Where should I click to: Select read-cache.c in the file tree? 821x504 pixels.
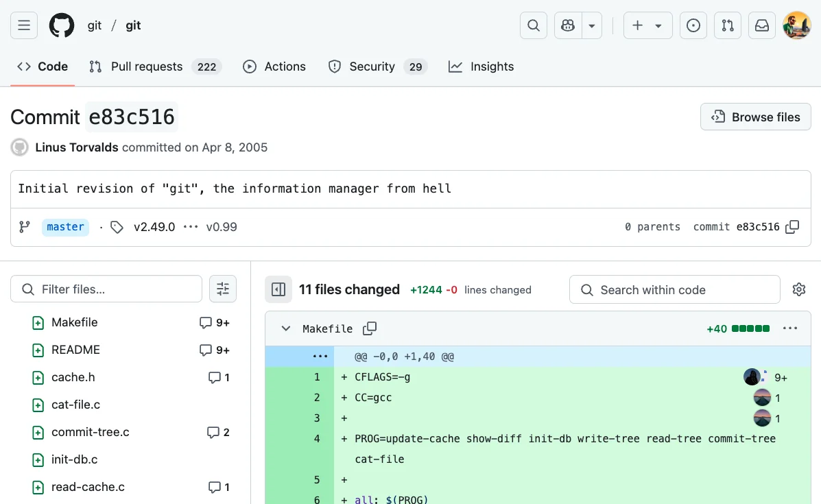(x=88, y=487)
